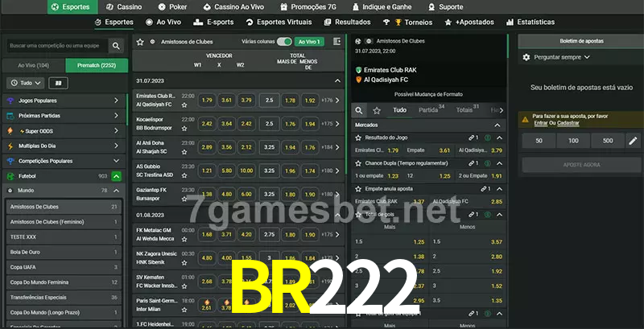Select the 100 quick stake button
Image resolution: width=644 pixels, height=329 pixels.
tap(573, 141)
